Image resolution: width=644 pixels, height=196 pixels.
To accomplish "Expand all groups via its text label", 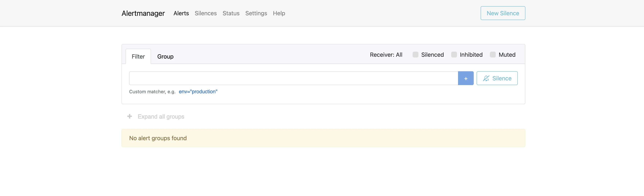I will pyautogui.click(x=161, y=117).
